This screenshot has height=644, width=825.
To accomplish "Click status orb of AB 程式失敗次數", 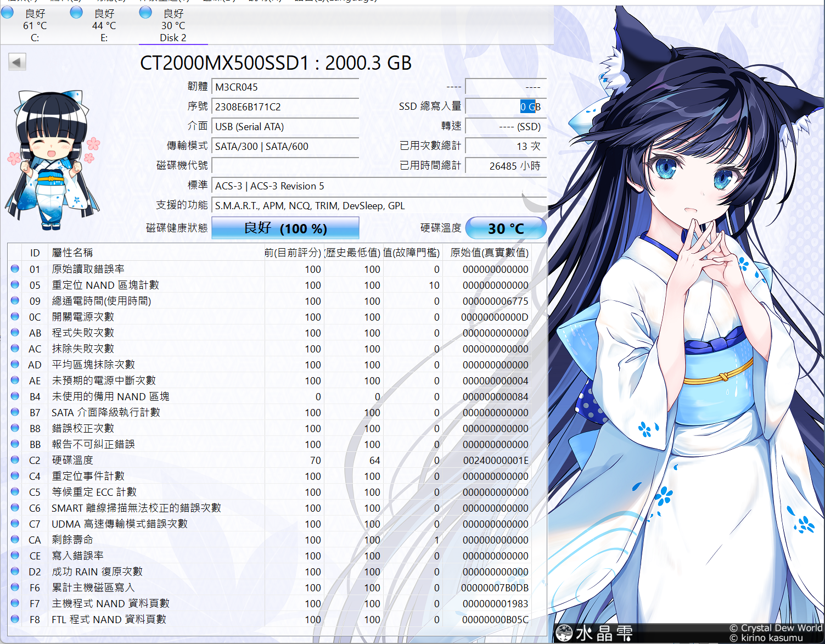I will (15, 333).
